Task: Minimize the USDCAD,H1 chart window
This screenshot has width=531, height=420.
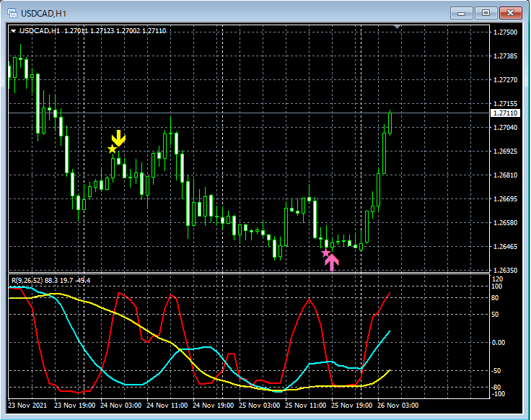Action: coord(461,13)
